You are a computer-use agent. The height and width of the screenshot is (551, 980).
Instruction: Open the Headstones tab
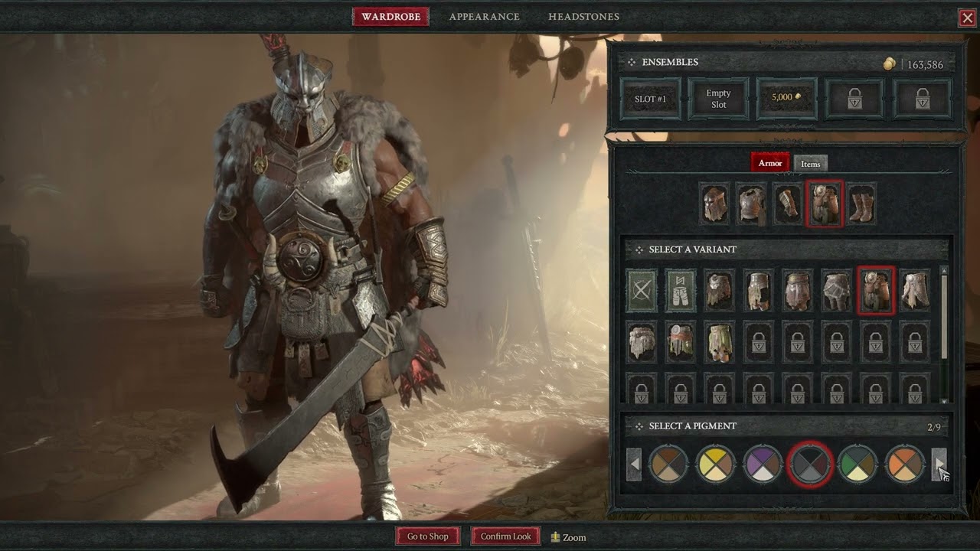pyautogui.click(x=583, y=17)
